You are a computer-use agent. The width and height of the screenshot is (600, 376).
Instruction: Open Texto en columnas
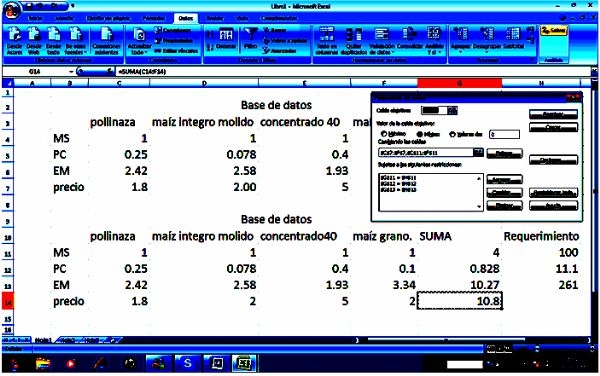[326, 41]
